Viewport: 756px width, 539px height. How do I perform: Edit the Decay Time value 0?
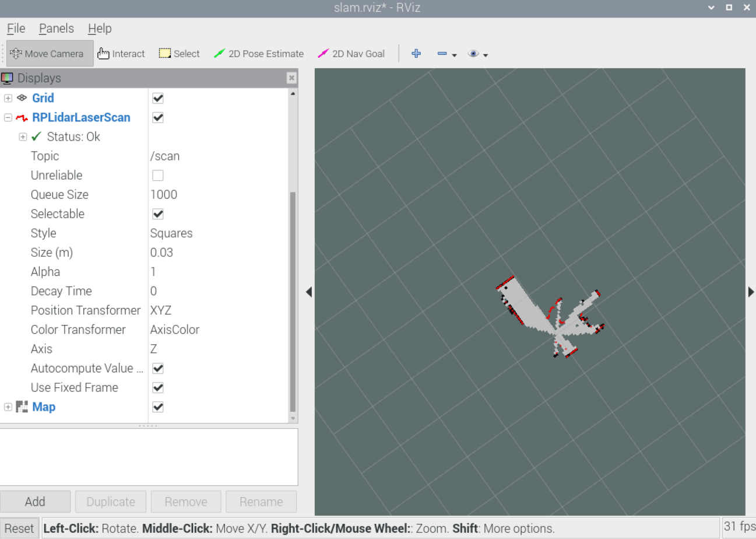pos(219,291)
